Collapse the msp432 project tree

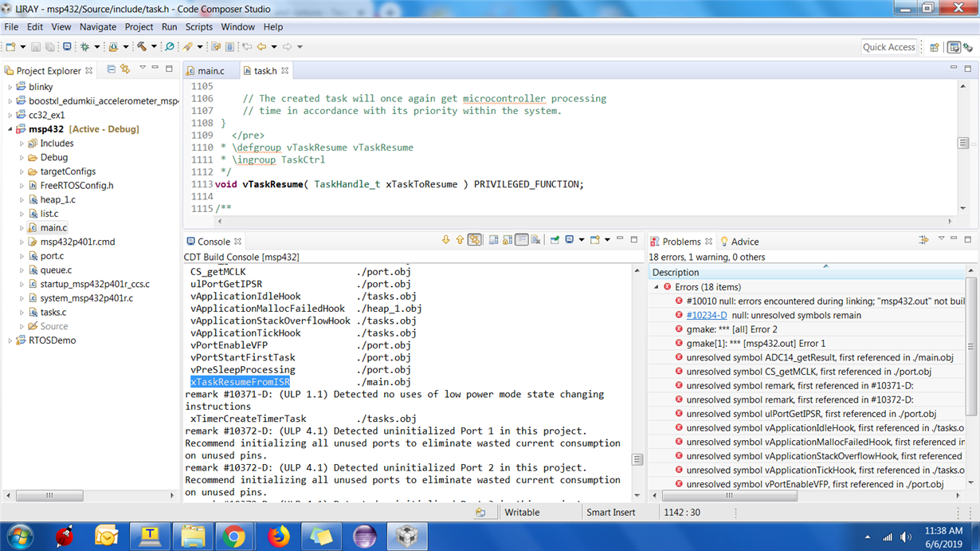pyautogui.click(x=10, y=129)
